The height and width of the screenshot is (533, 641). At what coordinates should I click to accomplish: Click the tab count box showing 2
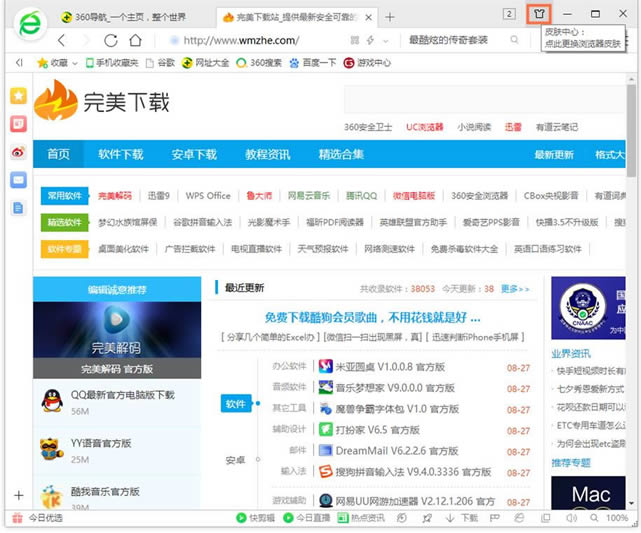tap(509, 14)
